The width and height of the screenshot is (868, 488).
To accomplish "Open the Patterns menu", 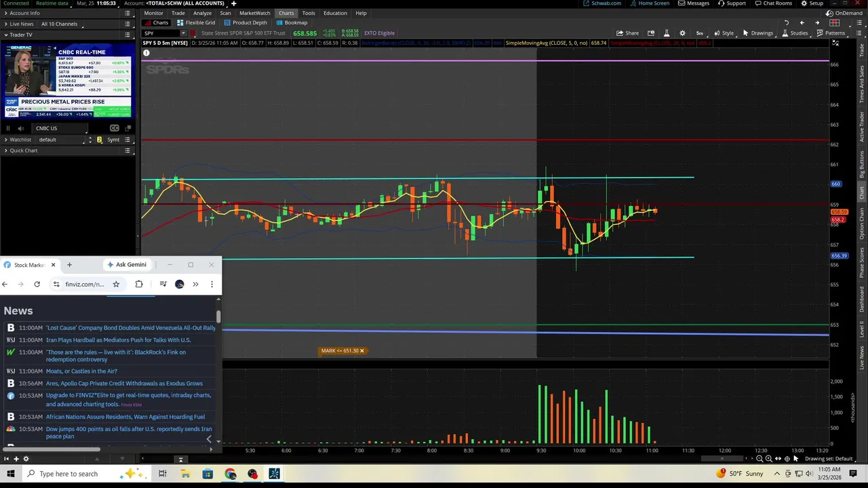I will (830, 33).
